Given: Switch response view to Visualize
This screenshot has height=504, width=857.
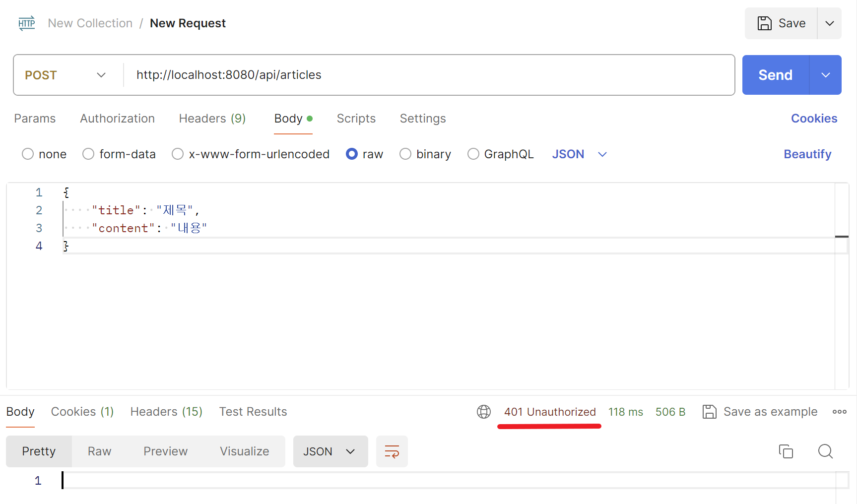Looking at the screenshot, I should coord(245,451).
